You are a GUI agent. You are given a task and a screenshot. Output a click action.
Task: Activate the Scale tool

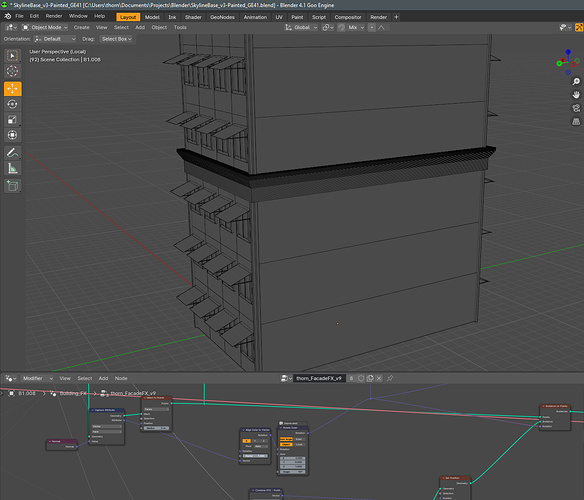tap(13, 120)
